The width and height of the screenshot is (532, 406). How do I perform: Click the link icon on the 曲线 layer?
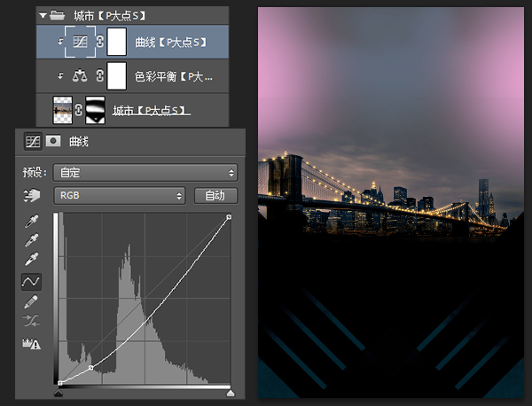click(99, 42)
